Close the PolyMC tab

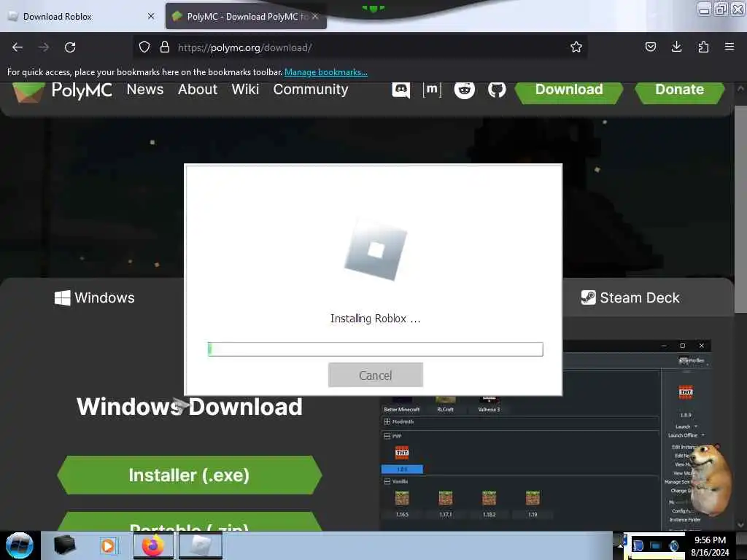(315, 16)
